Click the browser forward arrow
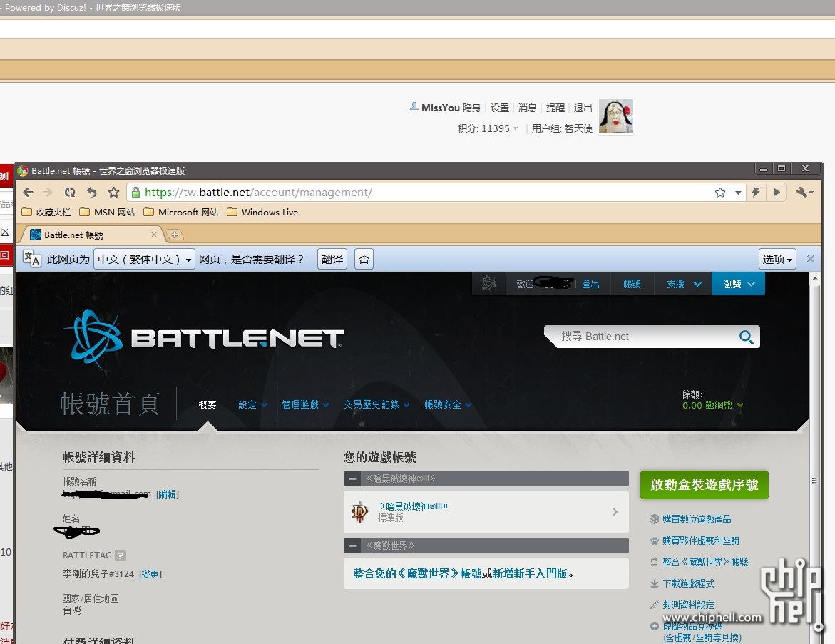This screenshot has width=835, height=644. click(x=48, y=193)
